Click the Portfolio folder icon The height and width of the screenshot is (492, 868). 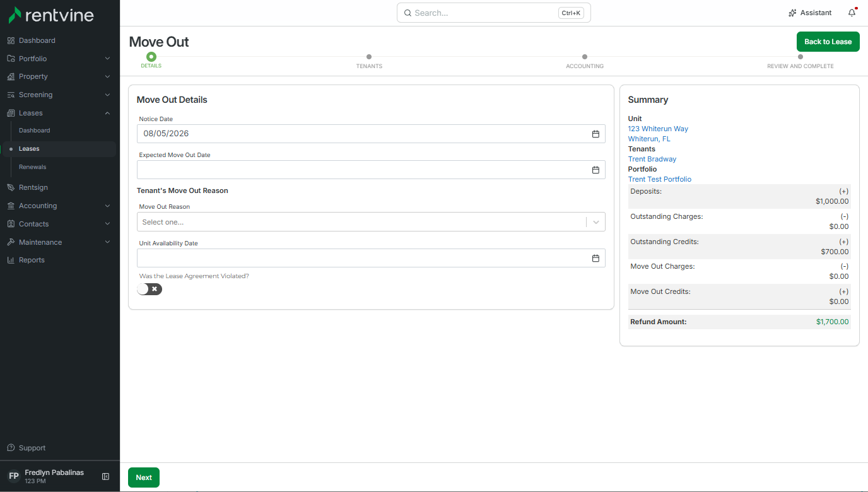coord(11,59)
